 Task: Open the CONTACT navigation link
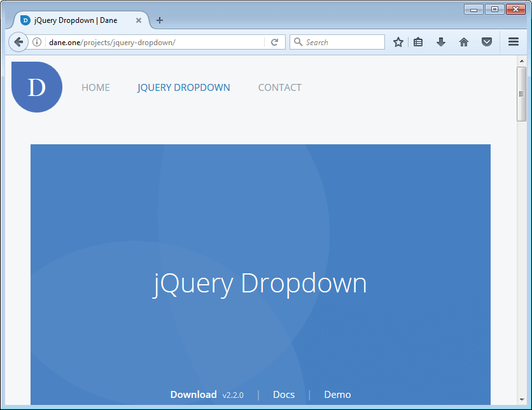pyautogui.click(x=279, y=88)
